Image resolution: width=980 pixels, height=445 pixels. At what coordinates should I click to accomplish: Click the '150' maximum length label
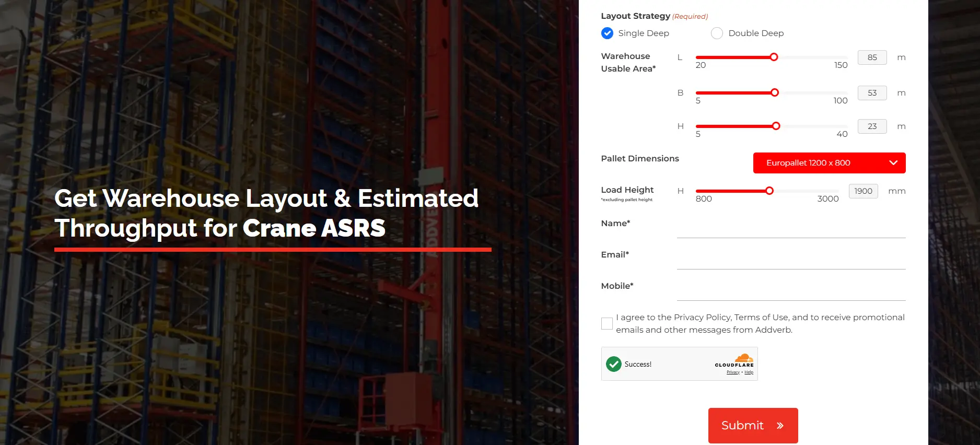[x=841, y=65]
